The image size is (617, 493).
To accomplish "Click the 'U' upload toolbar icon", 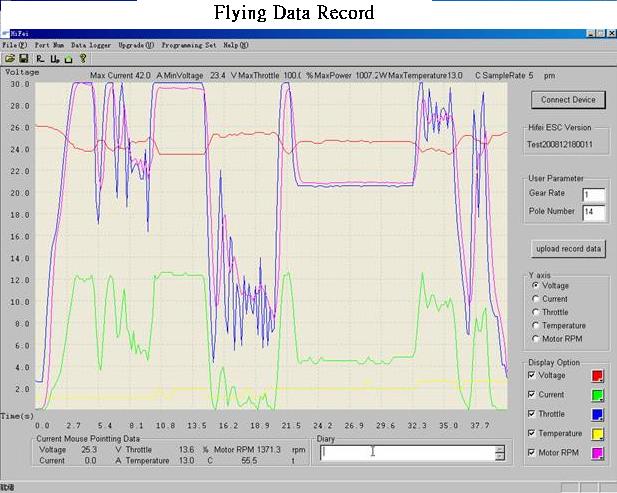I will (x=54, y=59).
